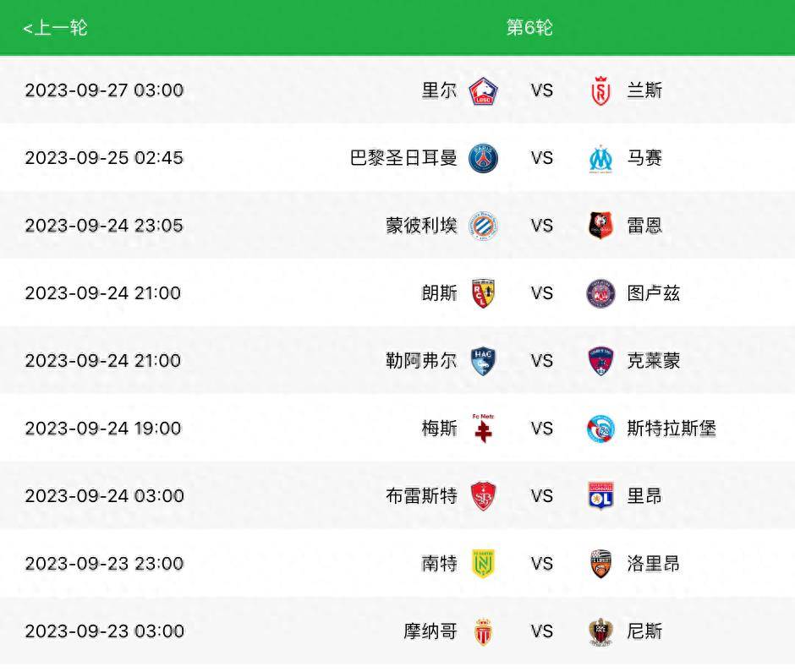Open team page for 斯特拉斯堡

[x=672, y=429]
